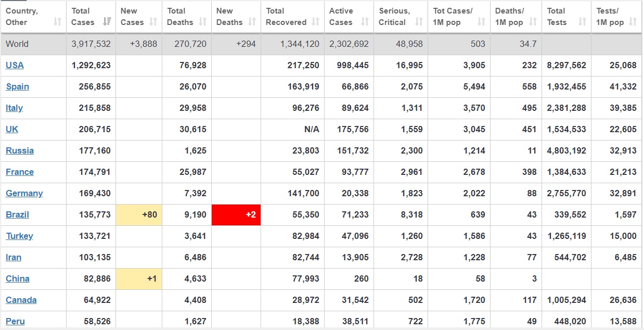Click the 'Total Cases' column header label

(x=83, y=17)
